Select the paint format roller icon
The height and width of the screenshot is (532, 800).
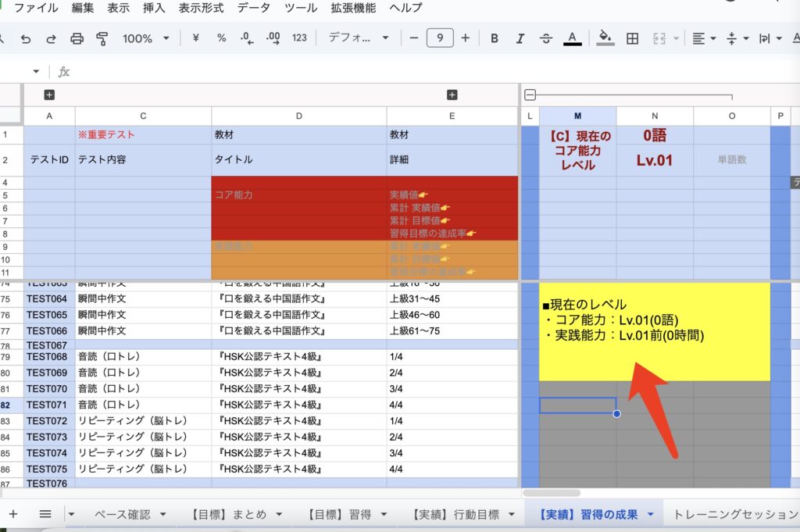click(102, 38)
